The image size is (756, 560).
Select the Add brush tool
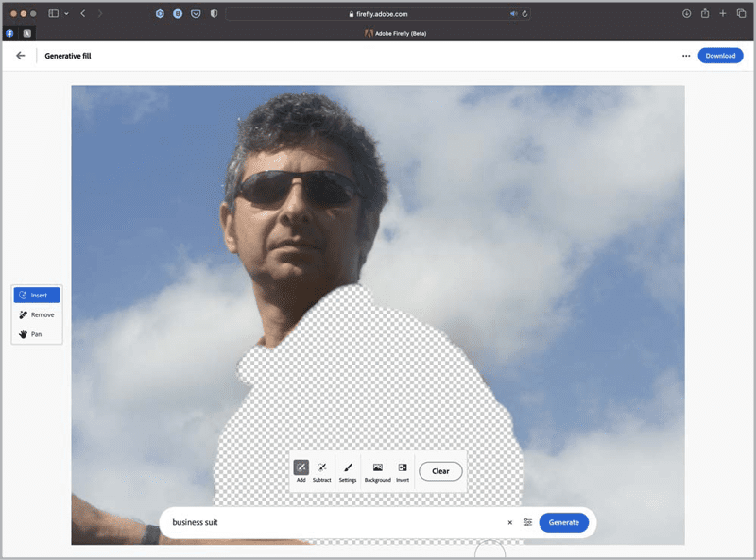[x=301, y=467]
